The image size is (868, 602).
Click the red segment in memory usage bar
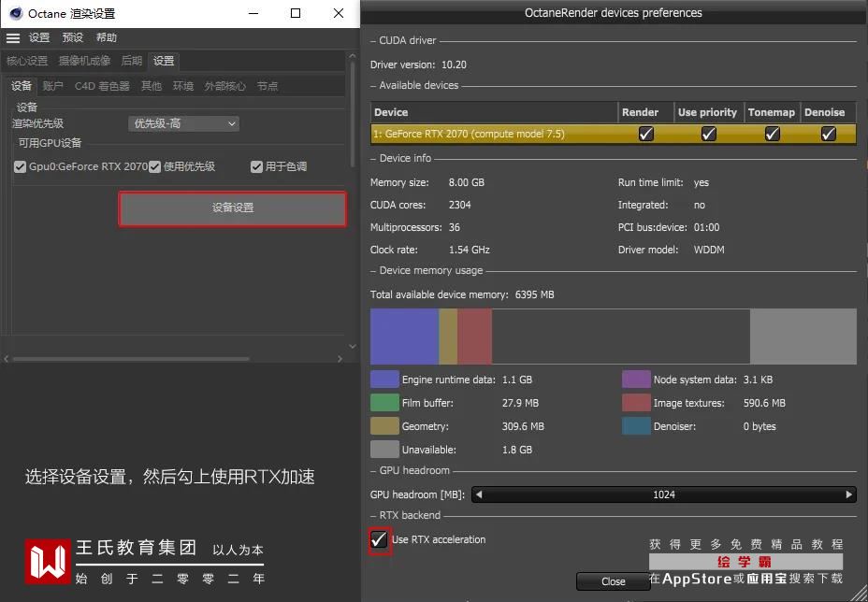coord(474,337)
